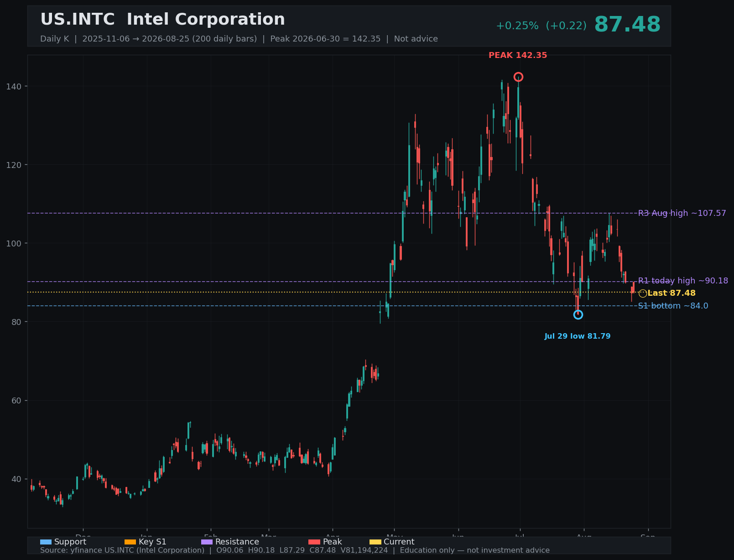The width and height of the screenshot is (734, 560).
Task: Click the 'Resistance' legend text
Action: pyautogui.click(x=237, y=542)
